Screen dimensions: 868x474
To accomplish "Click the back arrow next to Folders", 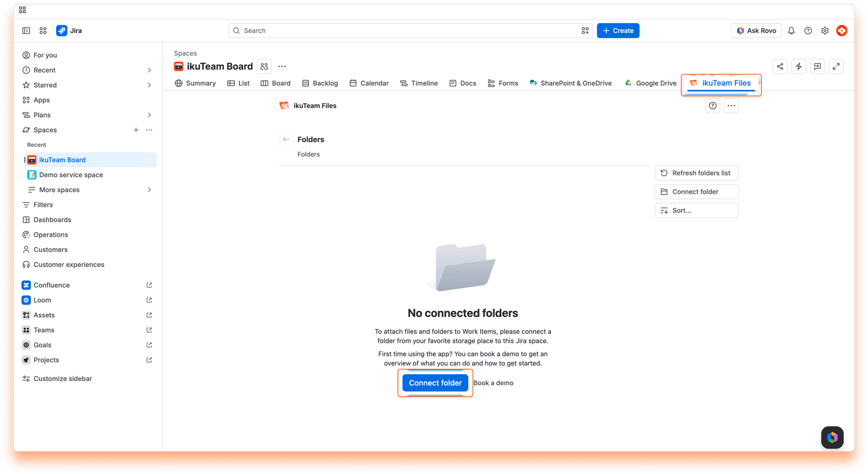I will click(286, 139).
